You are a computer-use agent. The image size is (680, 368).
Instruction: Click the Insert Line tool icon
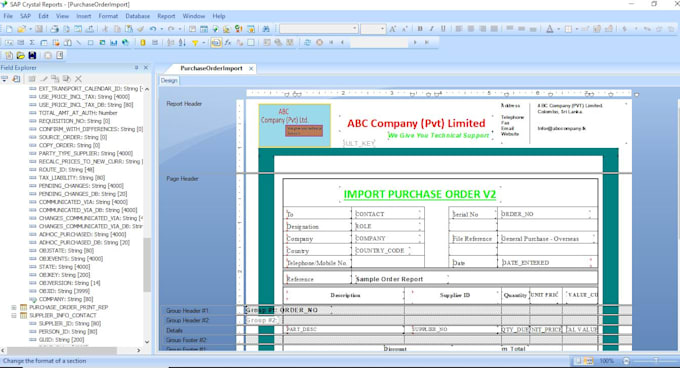coord(78,42)
